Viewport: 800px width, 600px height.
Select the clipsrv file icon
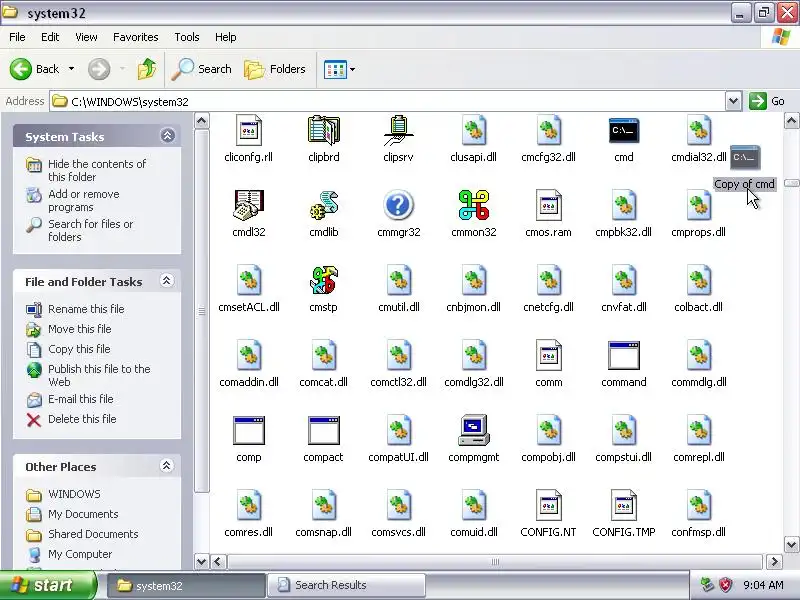click(x=398, y=130)
